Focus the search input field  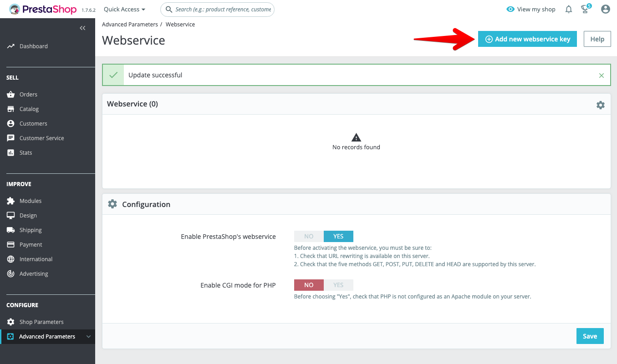(217, 9)
